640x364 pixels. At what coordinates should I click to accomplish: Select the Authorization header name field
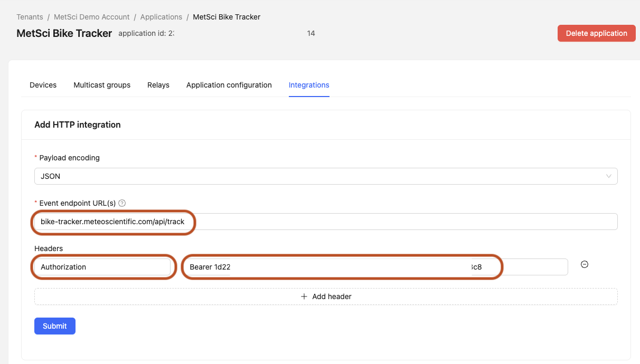point(103,267)
